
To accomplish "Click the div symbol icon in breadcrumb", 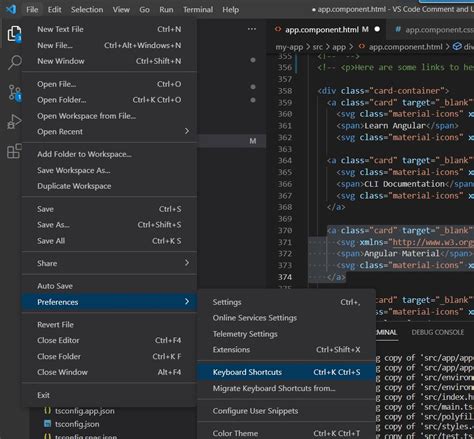I will click(x=457, y=47).
